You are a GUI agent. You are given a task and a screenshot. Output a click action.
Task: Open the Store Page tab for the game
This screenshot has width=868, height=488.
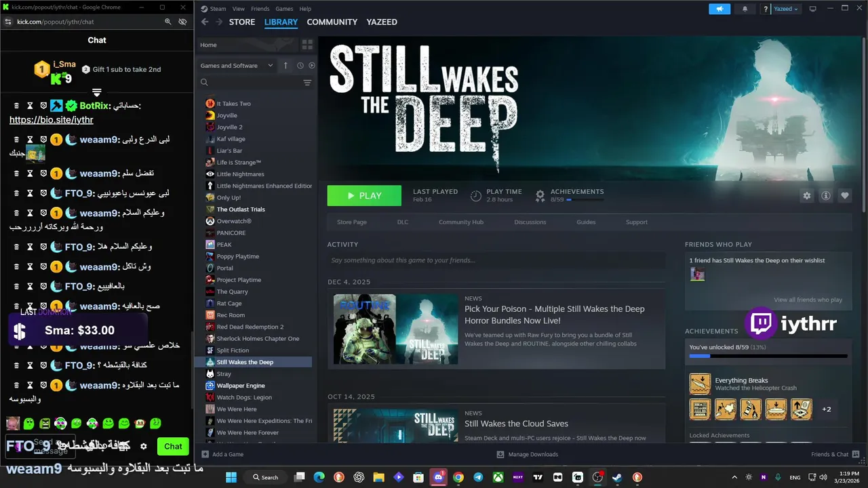[352, 222]
